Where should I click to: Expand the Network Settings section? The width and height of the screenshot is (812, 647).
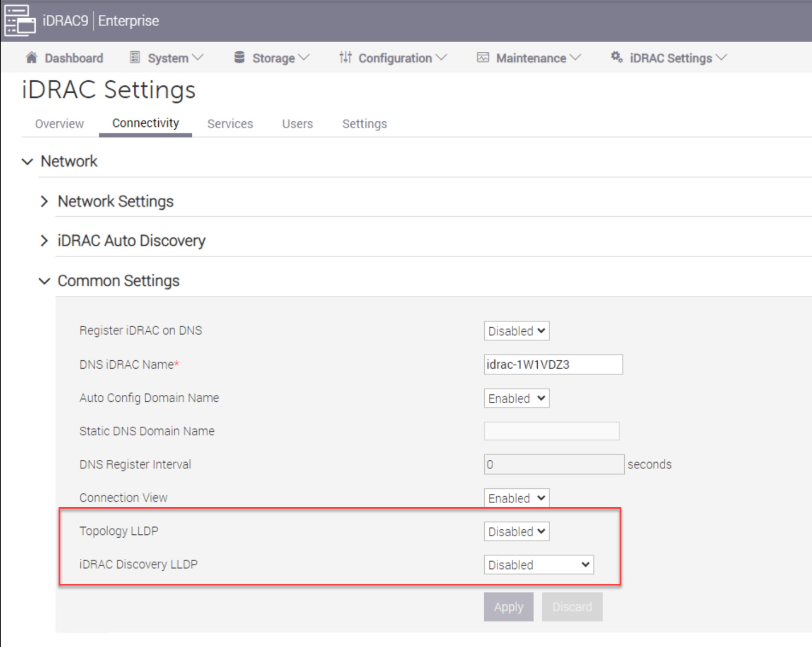click(x=44, y=201)
